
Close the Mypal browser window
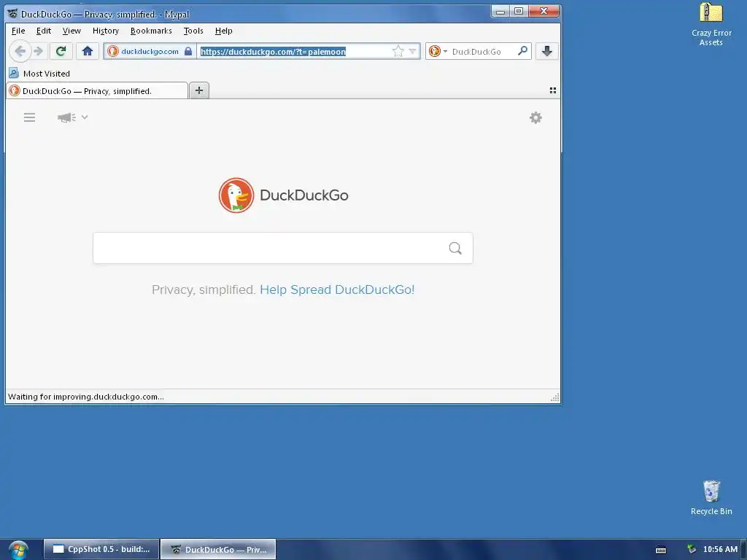(543, 11)
